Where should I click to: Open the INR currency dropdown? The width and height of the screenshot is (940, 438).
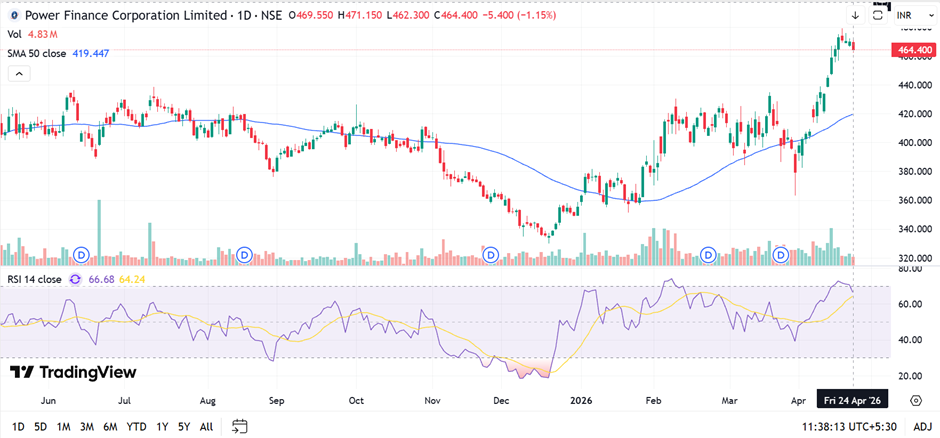909,15
